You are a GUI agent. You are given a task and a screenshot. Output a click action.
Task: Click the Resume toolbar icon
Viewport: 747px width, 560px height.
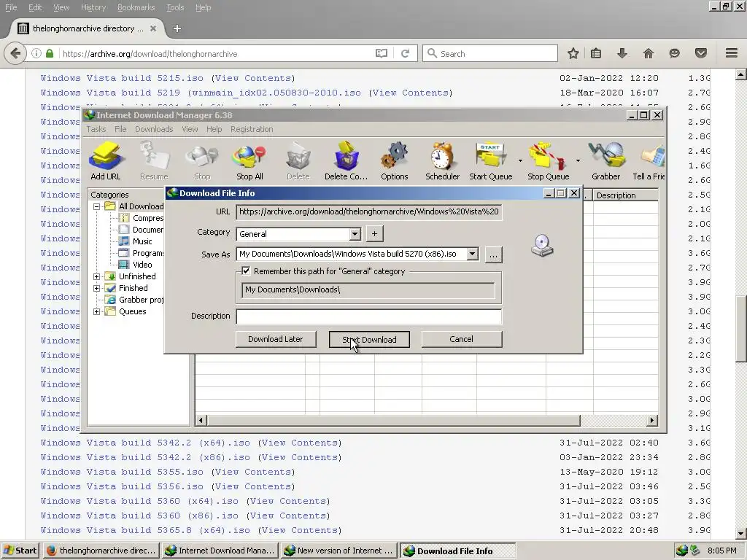[154, 160]
